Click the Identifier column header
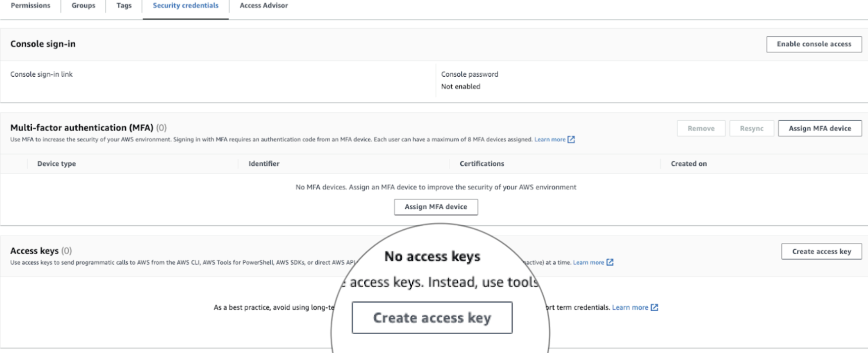 coord(264,164)
